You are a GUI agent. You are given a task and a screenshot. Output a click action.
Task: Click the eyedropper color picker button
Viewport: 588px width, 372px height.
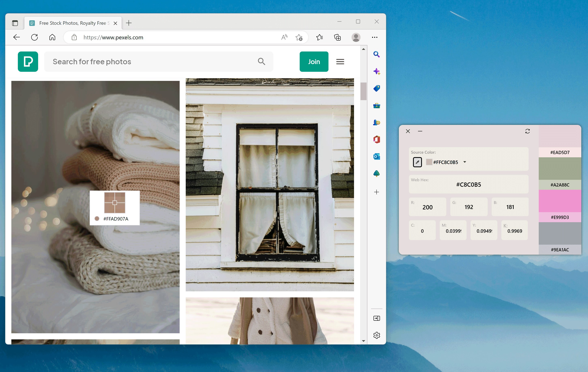(x=417, y=162)
